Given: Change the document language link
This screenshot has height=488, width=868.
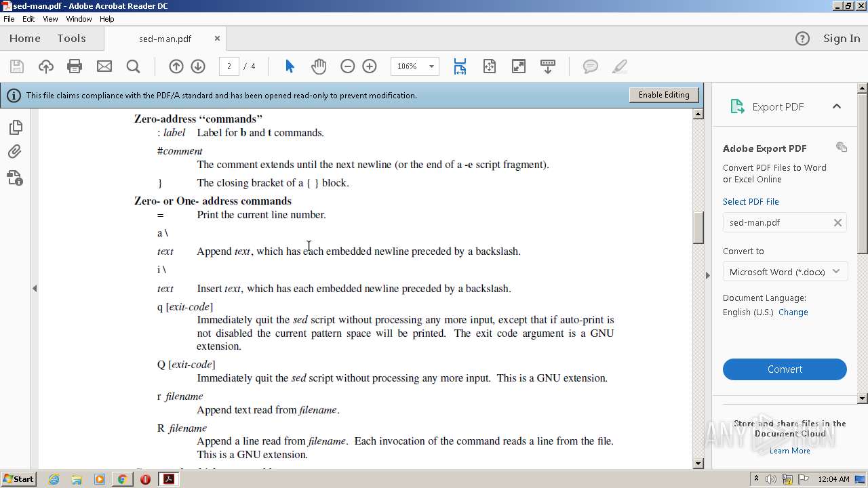Looking at the screenshot, I should click(793, 312).
